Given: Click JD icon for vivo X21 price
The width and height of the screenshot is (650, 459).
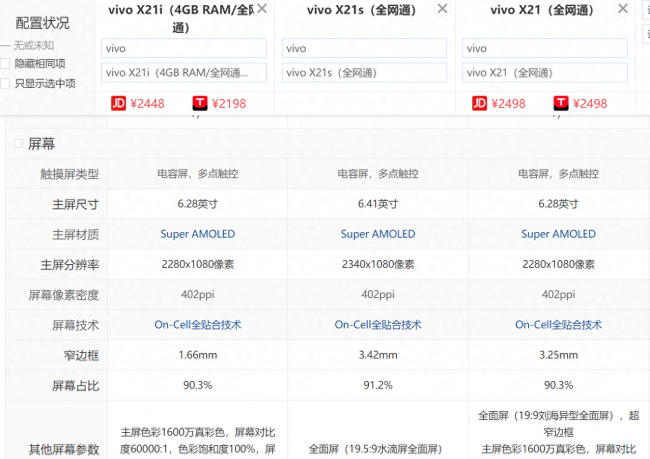Looking at the screenshot, I should (x=479, y=103).
